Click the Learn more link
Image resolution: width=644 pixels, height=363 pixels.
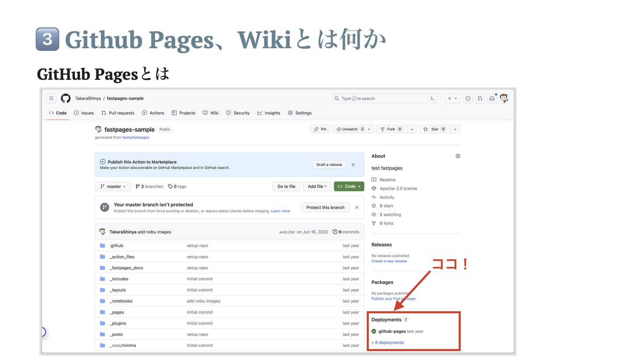tap(280, 211)
